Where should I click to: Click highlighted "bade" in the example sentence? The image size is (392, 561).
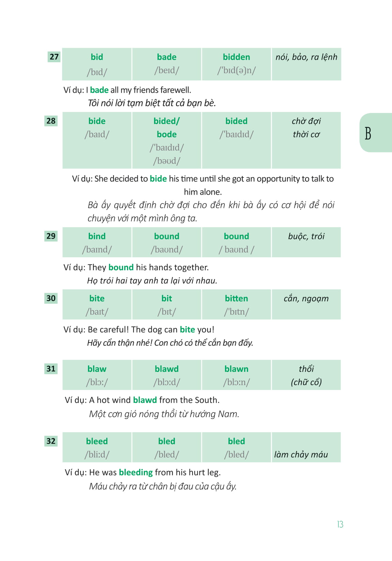pyautogui.click(x=99, y=90)
